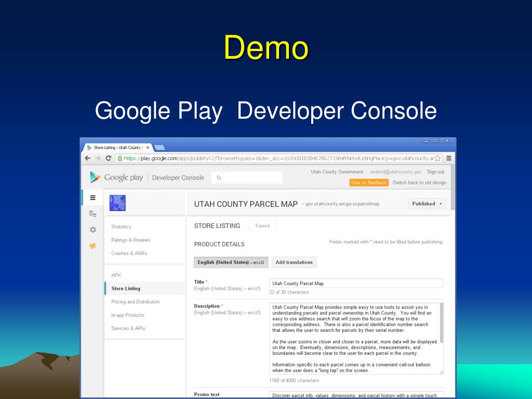This screenshot has width=532, height=399.
Task: Select English (United States) language tab
Action: 231,262
